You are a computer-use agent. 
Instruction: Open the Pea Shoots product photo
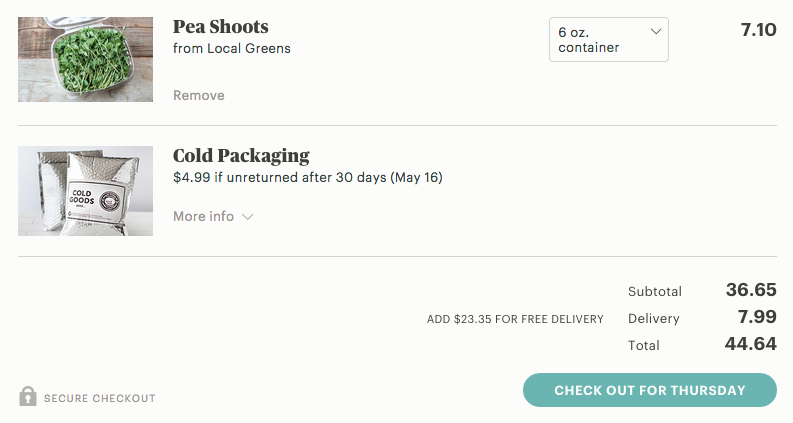pyautogui.click(x=85, y=59)
